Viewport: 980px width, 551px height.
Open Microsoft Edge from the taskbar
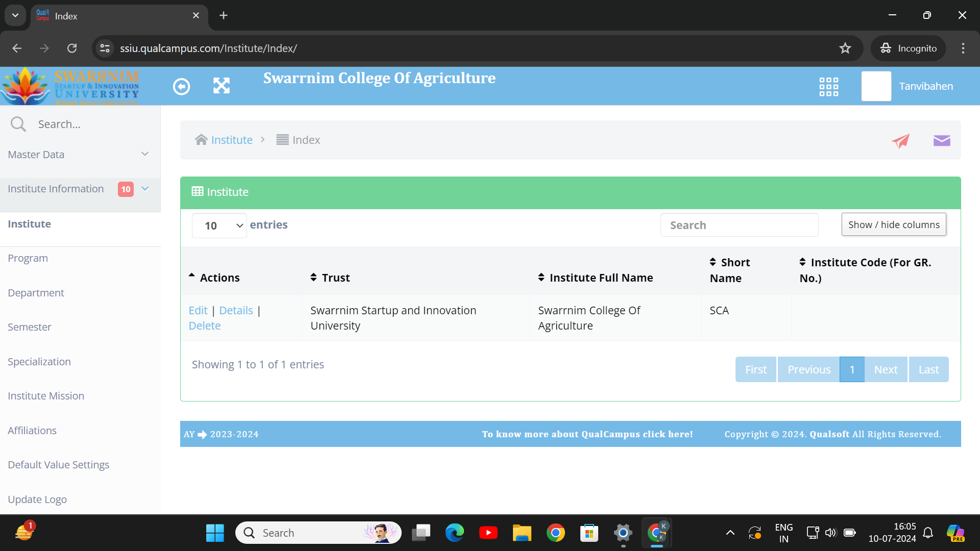[x=454, y=533]
